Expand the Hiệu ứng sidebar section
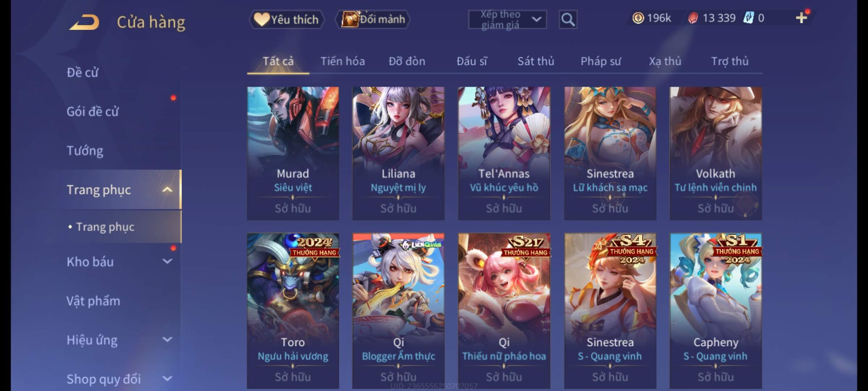The height and width of the screenshot is (391, 868). [167, 340]
